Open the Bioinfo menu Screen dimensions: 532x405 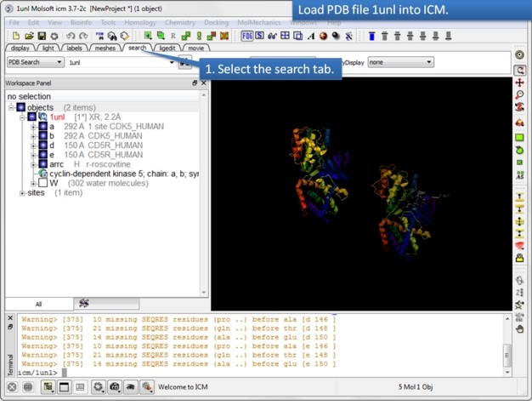(81, 22)
